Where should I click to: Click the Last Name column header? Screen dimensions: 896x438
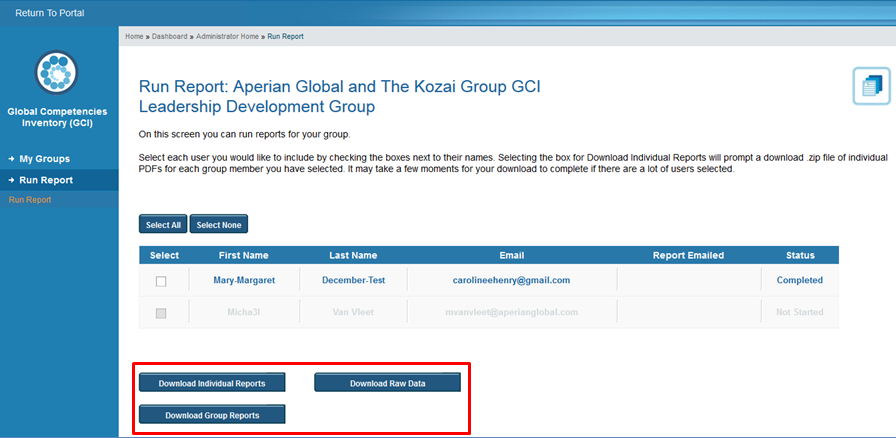coord(353,255)
